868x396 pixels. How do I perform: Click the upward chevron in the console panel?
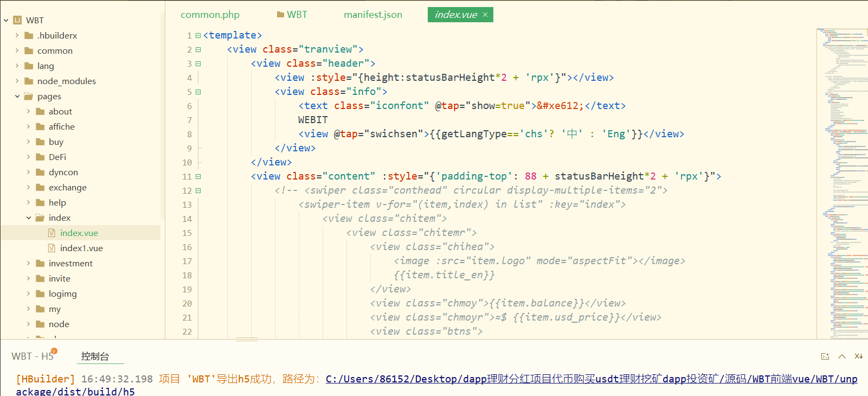pos(842,356)
